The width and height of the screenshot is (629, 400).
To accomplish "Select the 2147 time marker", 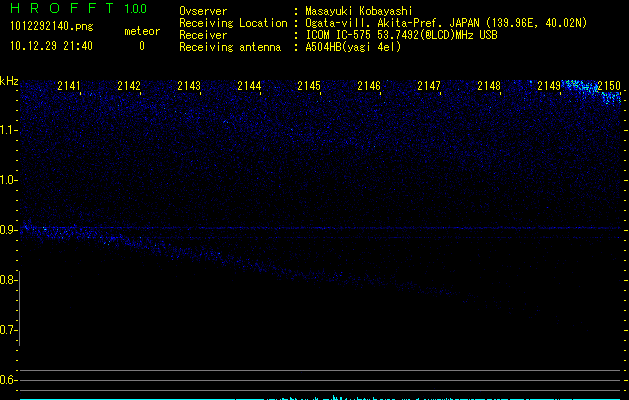I will [x=429, y=87].
